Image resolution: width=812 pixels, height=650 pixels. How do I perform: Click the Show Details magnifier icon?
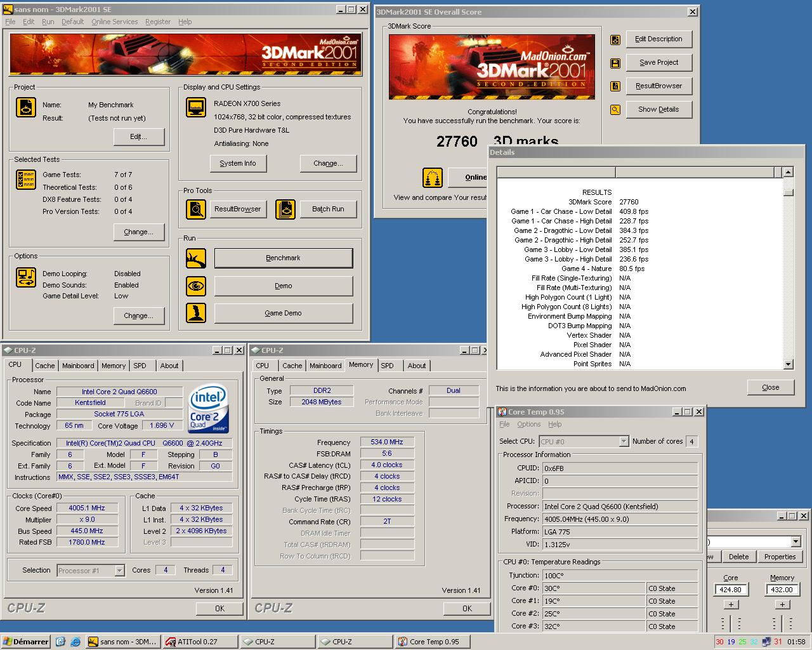click(615, 110)
